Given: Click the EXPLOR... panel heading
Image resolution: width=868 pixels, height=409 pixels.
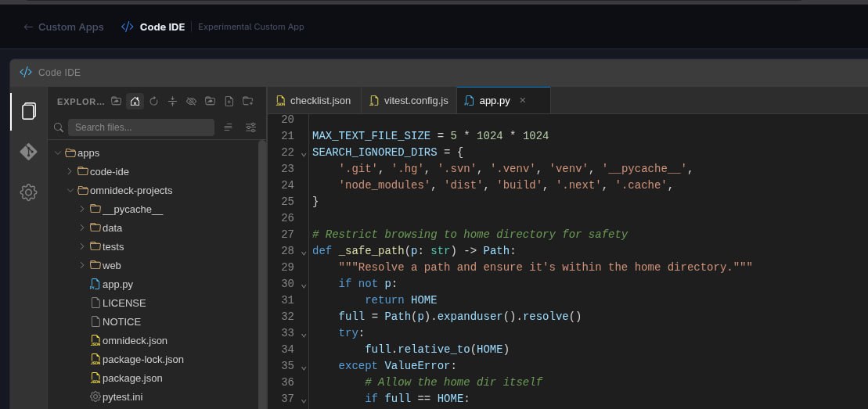Looking at the screenshot, I should click(81, 102).
